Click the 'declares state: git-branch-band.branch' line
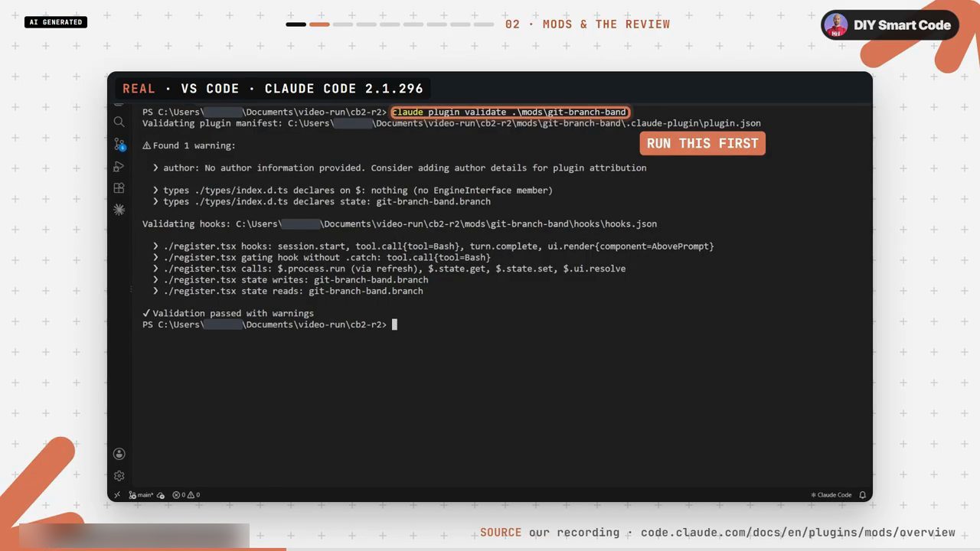This screenshot has height=551, width=980. (322, 201)
